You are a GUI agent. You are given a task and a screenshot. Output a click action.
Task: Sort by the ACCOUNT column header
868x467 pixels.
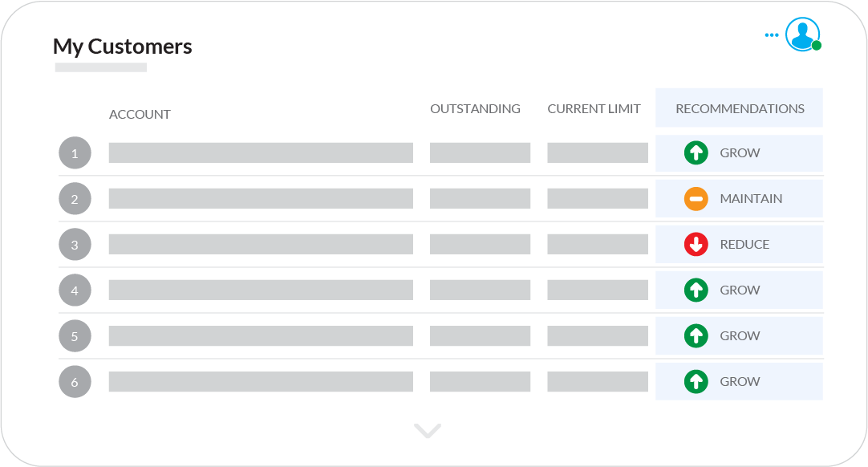[x=140, y=115]
